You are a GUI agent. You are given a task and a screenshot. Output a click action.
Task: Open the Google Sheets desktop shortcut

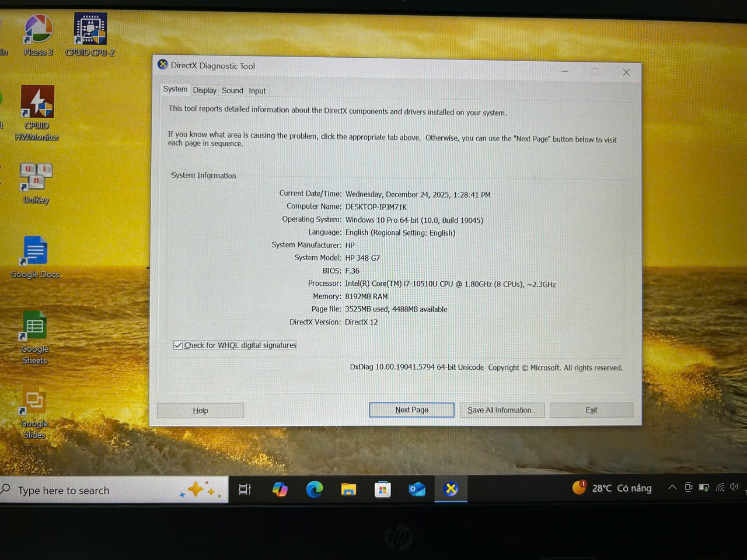35,327
